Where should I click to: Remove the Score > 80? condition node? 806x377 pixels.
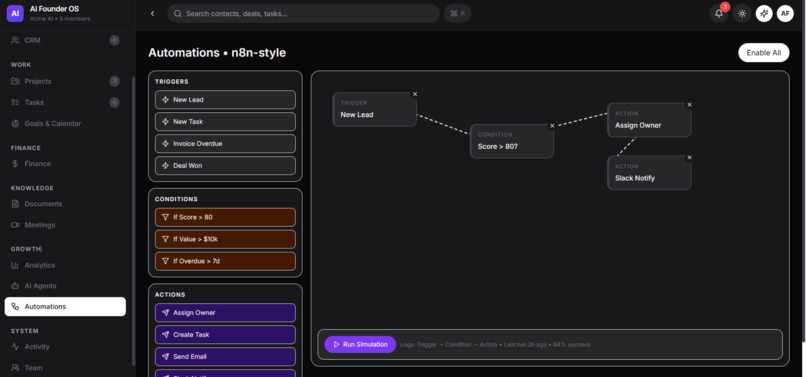[x=552, y=125]
